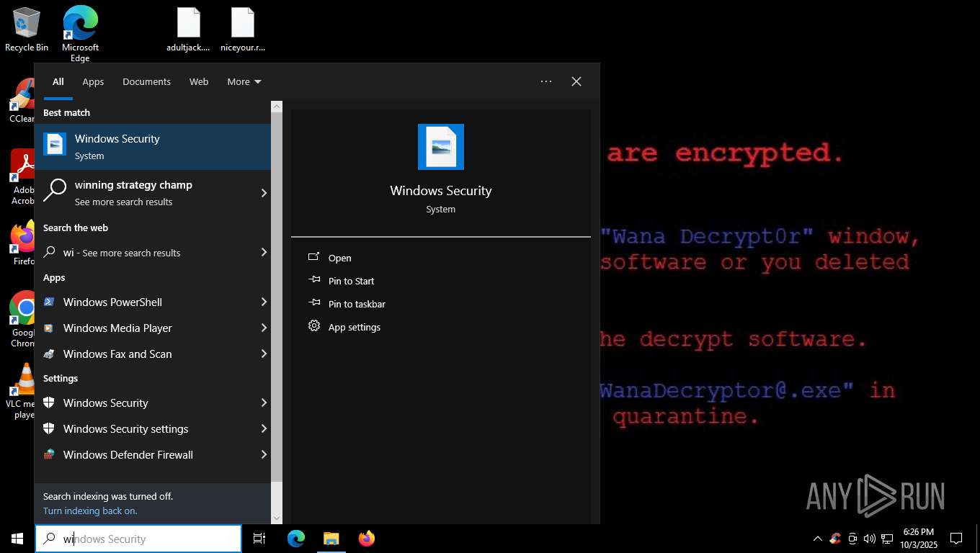Open Task View from the taskbar
Viewport: 980px width, 553px height.
[259, 539]
